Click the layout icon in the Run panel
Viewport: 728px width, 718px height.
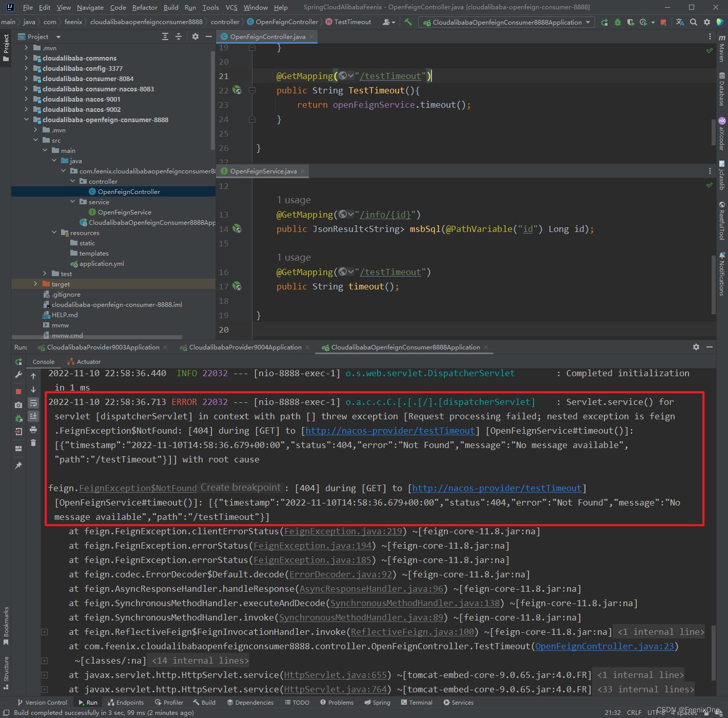(18, 448)
